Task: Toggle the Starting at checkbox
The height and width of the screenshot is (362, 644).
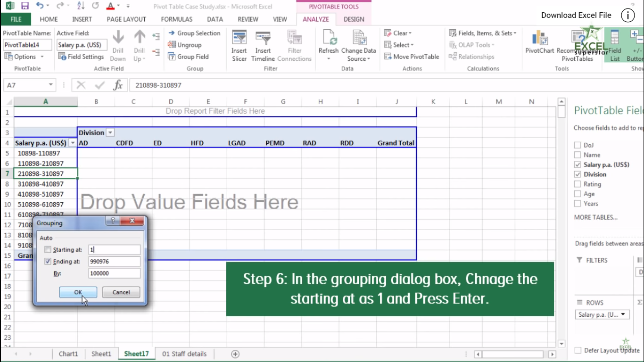Action: pyautogui.click(x=48, y=250)
